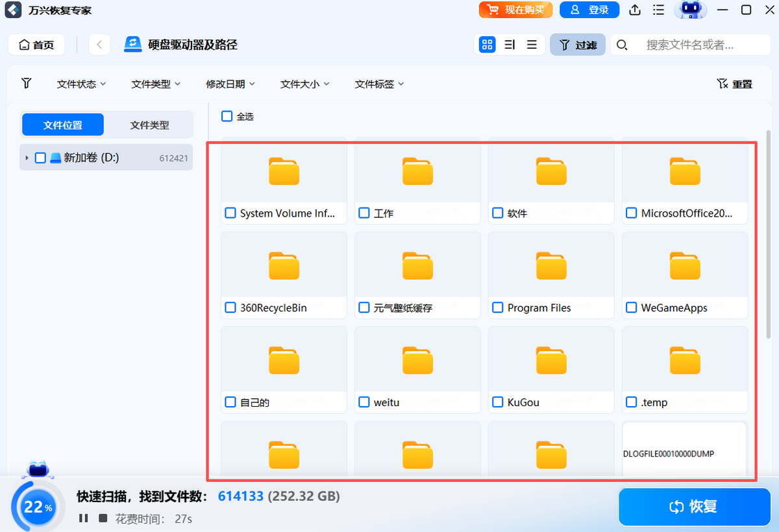779x532 pixels.
Task: Open the System Volume Information folder icon
Action: (284, 171)
